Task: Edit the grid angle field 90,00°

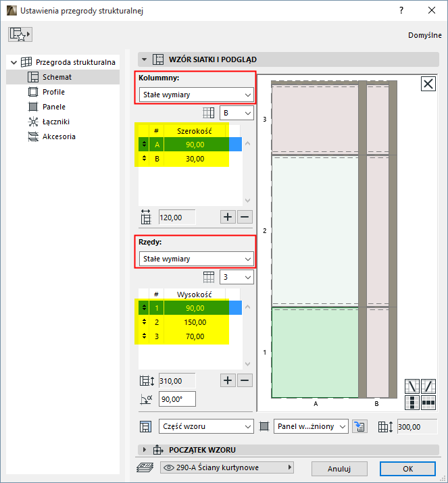Action: pos(177,399)
